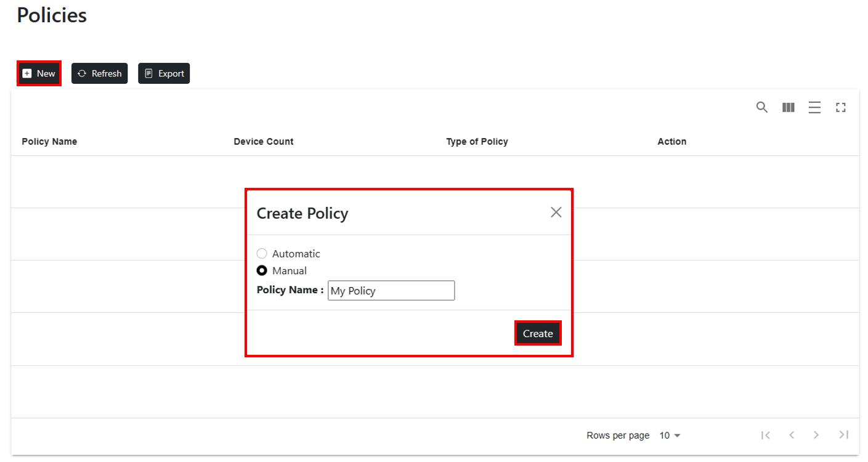Click the Policy Name input field
Screen dimensions: 868x462
pyautogui.click(x=391, y=291)
